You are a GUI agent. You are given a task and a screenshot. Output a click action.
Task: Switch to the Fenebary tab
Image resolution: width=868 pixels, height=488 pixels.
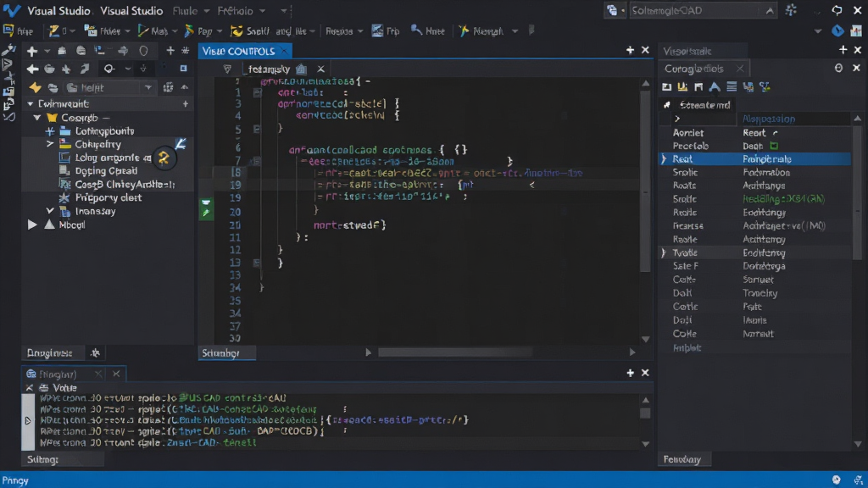682,459
